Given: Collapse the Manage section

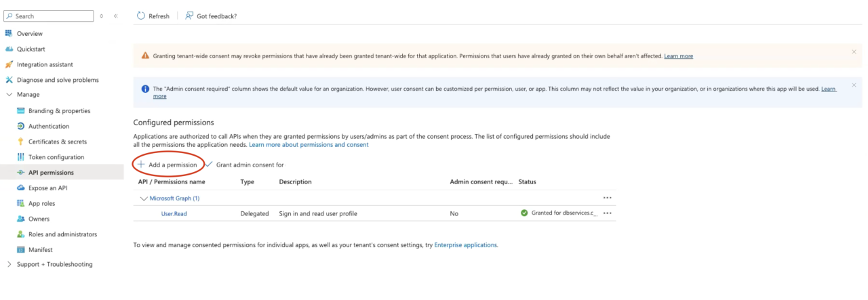Looking at the screenshot, I should pos(9,95).
